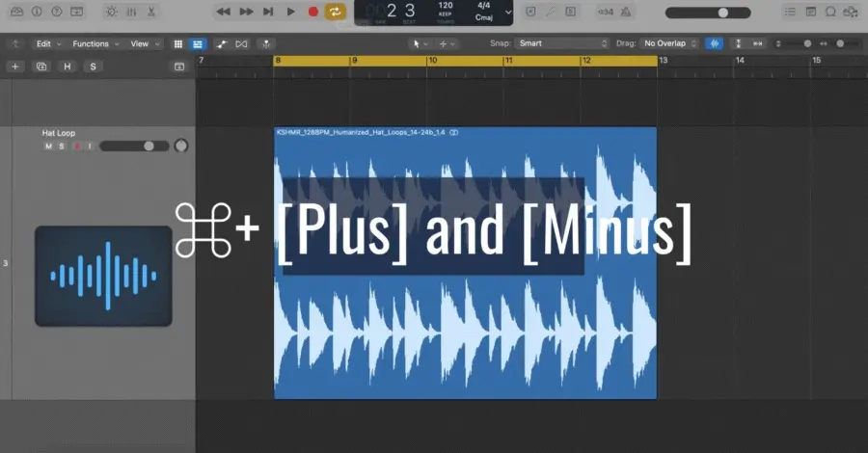Open Editors scissors icon
868x453 pixels.
pos(150,12)
